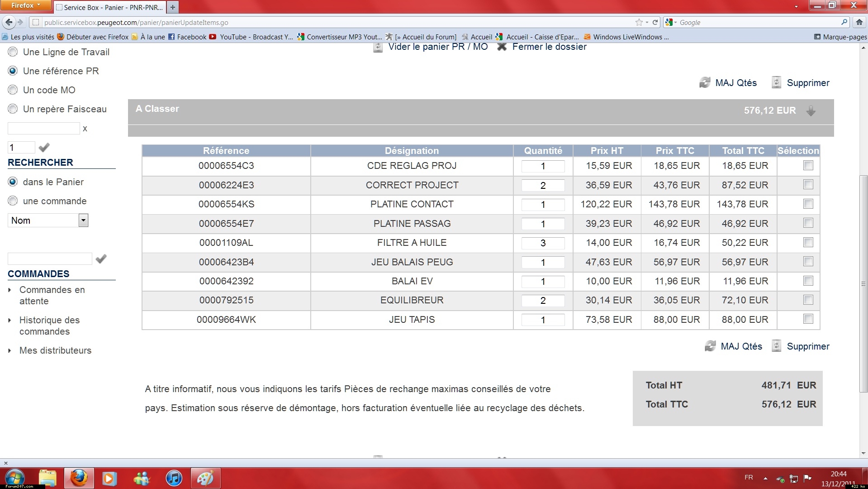
Task: Click the Google search magnifier icon
Action: [x=844, y=22]
